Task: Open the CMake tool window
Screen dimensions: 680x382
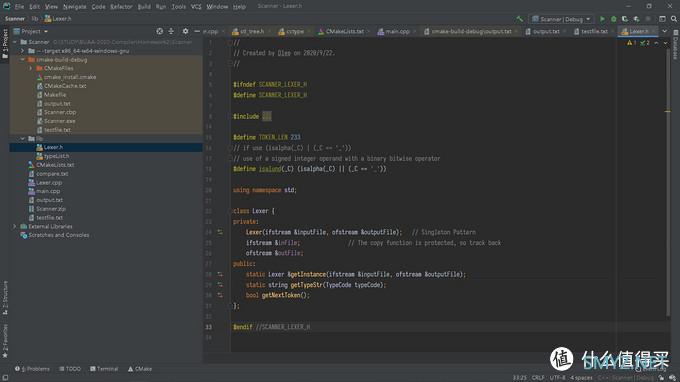Action: point(140,369)
